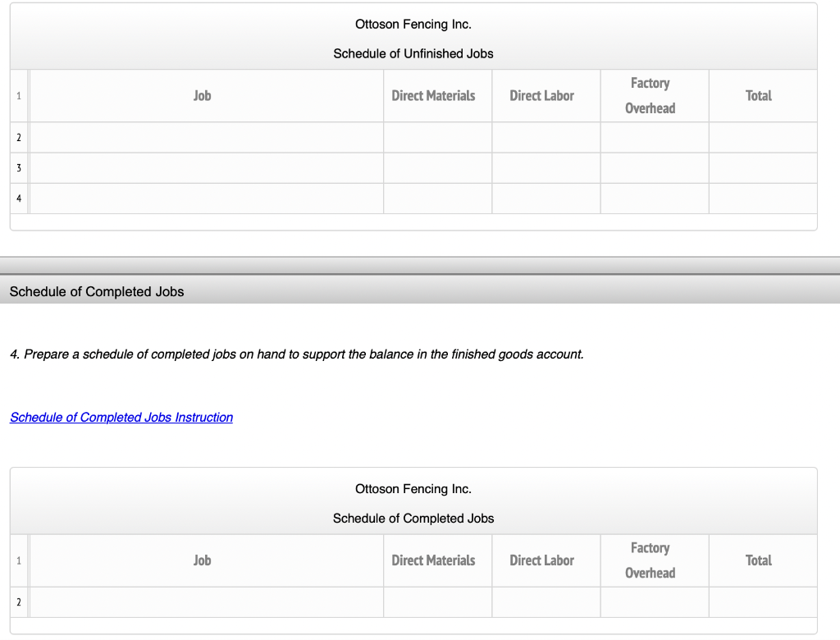This screenshot has height=640, width=840.
Task: Click Total cell in row 2, Unfinished Jobs
Action: click(x=762, y=138)
